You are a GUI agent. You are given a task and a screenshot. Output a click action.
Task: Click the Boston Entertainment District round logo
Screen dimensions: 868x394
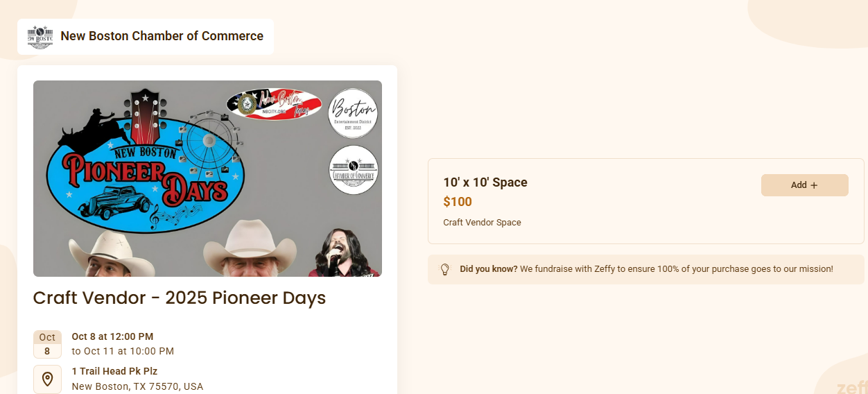(353, 113)
